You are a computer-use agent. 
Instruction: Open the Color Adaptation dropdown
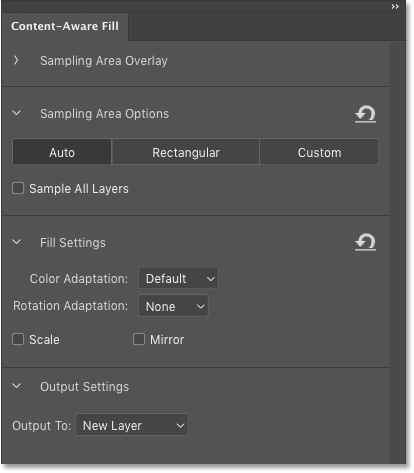pyautogui.click(x=178, y=278)
